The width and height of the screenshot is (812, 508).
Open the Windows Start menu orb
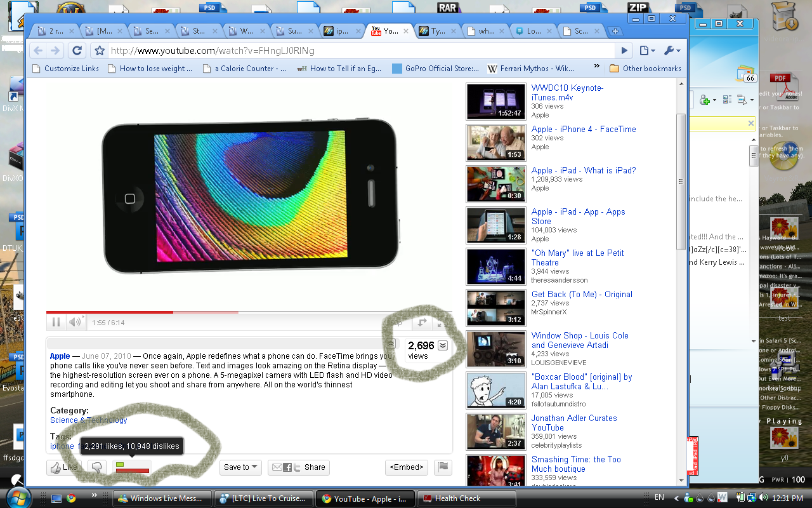click(x=19, y=497)
